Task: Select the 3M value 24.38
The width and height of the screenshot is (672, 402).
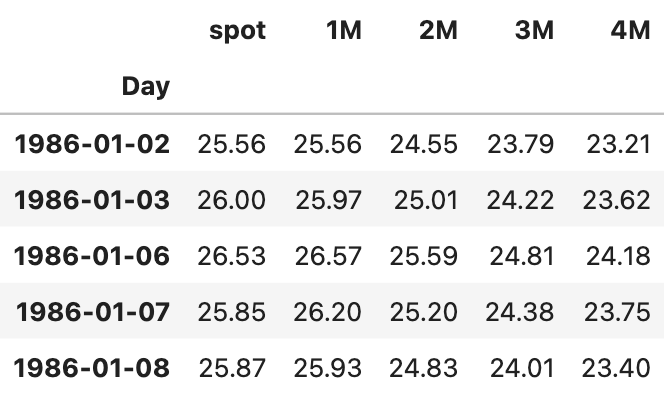Action: point(519,312)
